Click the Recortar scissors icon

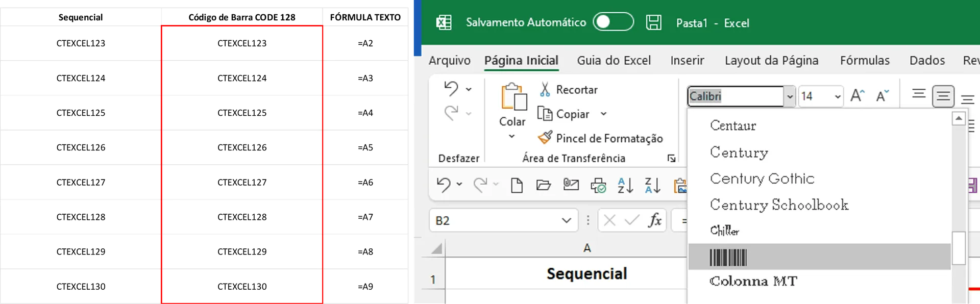(545, 89)
